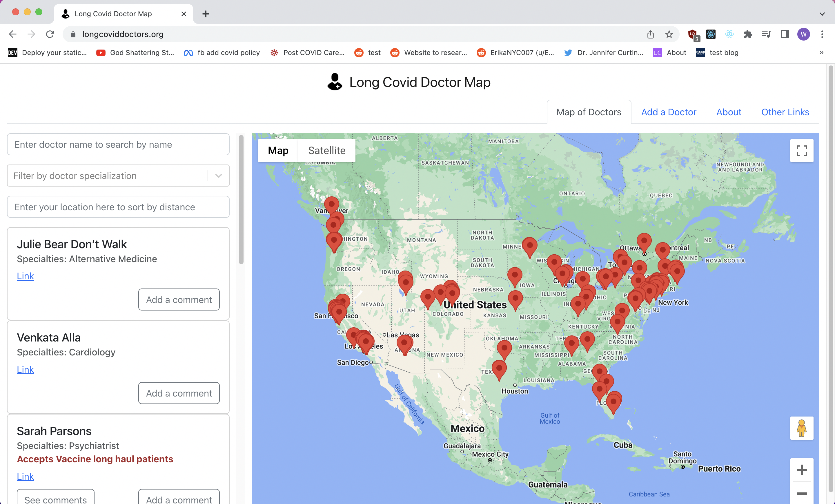The width and height of the screenshot is (835, 504).
Task: Add a comment for Sarah Parsons
Action: 179,498
